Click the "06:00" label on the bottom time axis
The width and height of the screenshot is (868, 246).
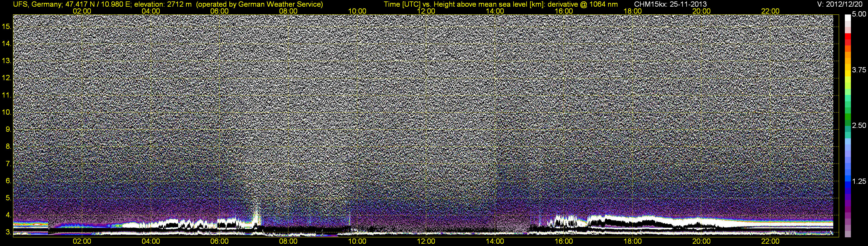219,241
